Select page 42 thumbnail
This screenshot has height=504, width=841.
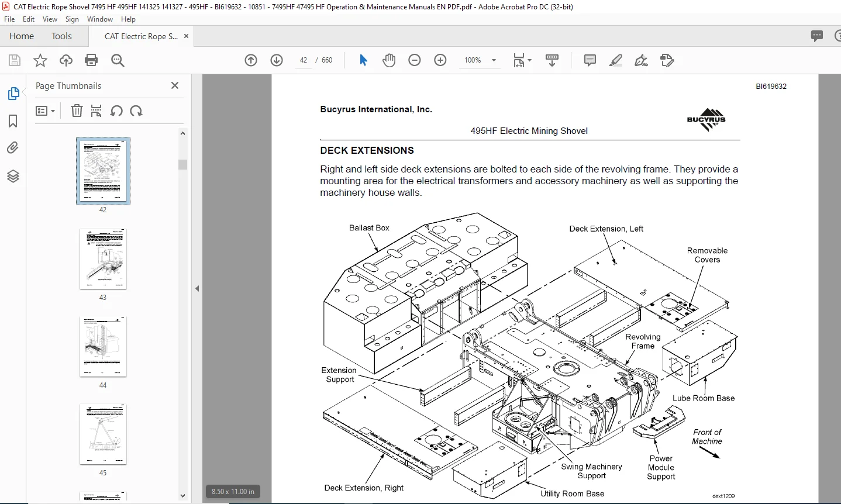click(103, 171)
